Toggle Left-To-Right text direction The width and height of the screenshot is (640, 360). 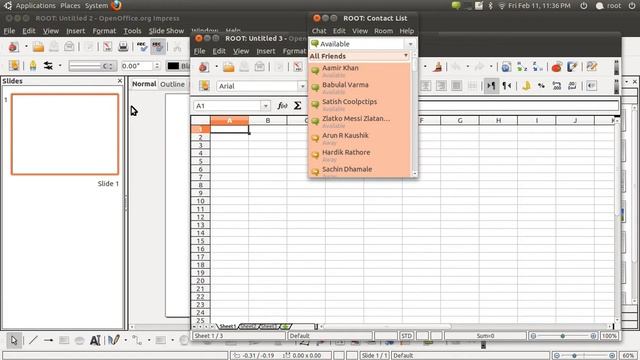pyautogui.click(x=491, y=86)
